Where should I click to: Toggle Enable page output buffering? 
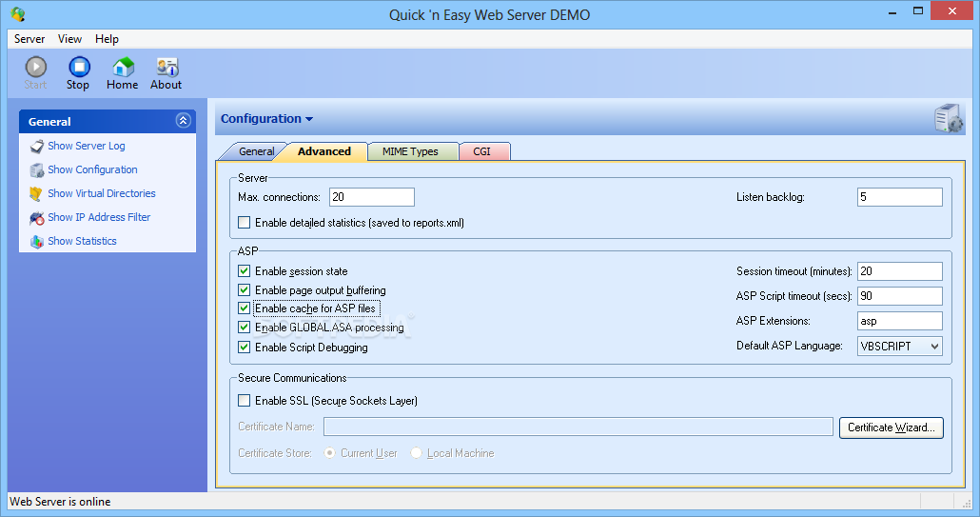click(245, 290)
